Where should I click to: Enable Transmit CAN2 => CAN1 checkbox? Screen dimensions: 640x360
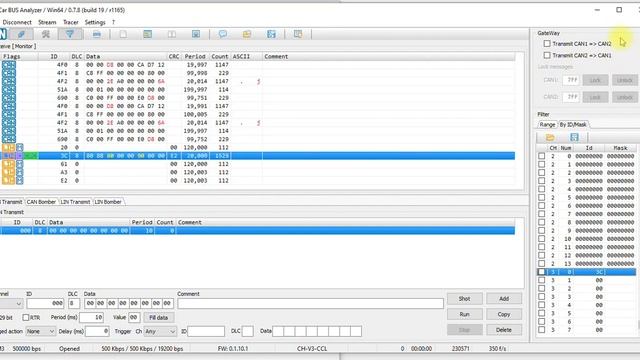pos(547,55)
